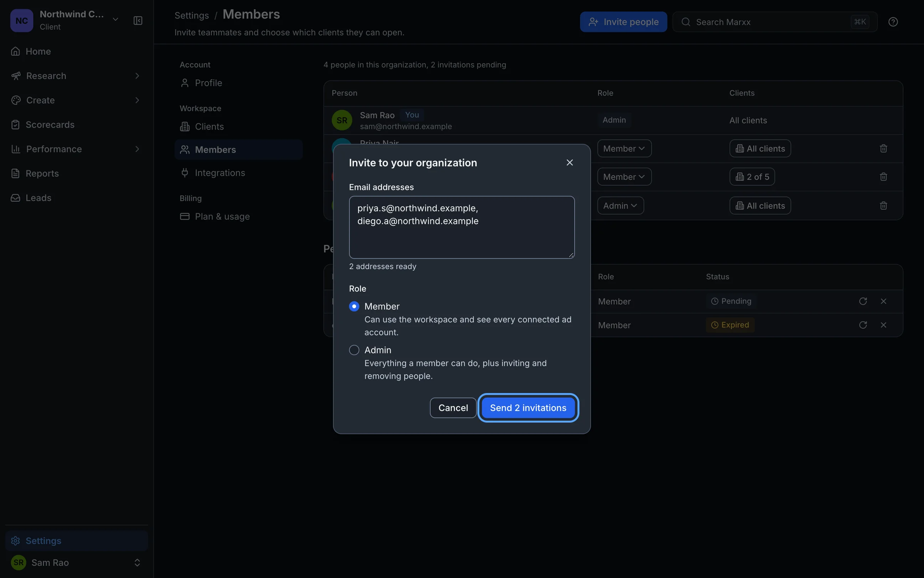Click the Members page icon in settings nav

pos(185,150)
